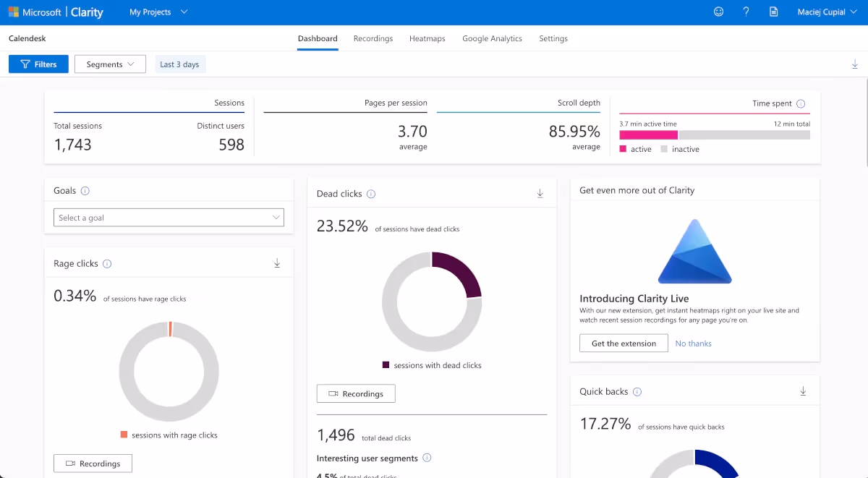Click the dark purple dead clicks donut segment

pos(463,273)
